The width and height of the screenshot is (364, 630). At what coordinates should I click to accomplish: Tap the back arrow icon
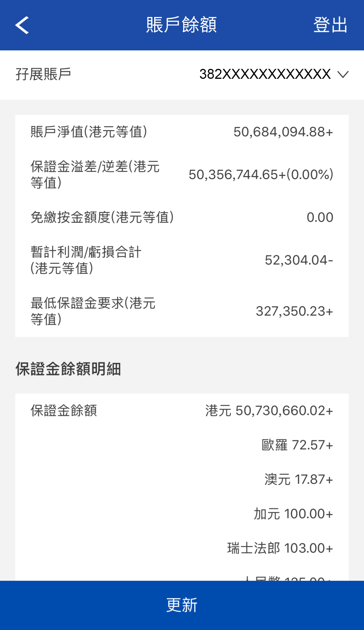(22, 25)
